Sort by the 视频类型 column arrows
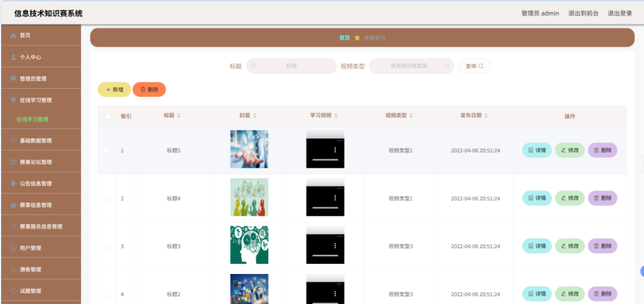The image size is (644, 304). [411, 116]
